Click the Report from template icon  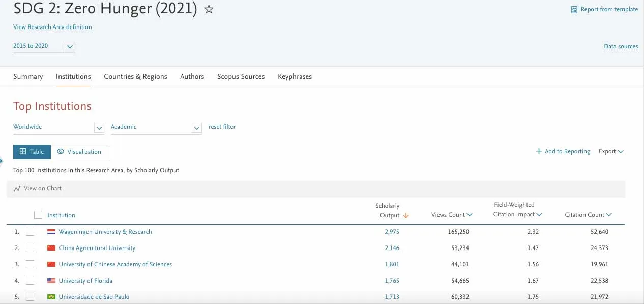click(574, 9)
